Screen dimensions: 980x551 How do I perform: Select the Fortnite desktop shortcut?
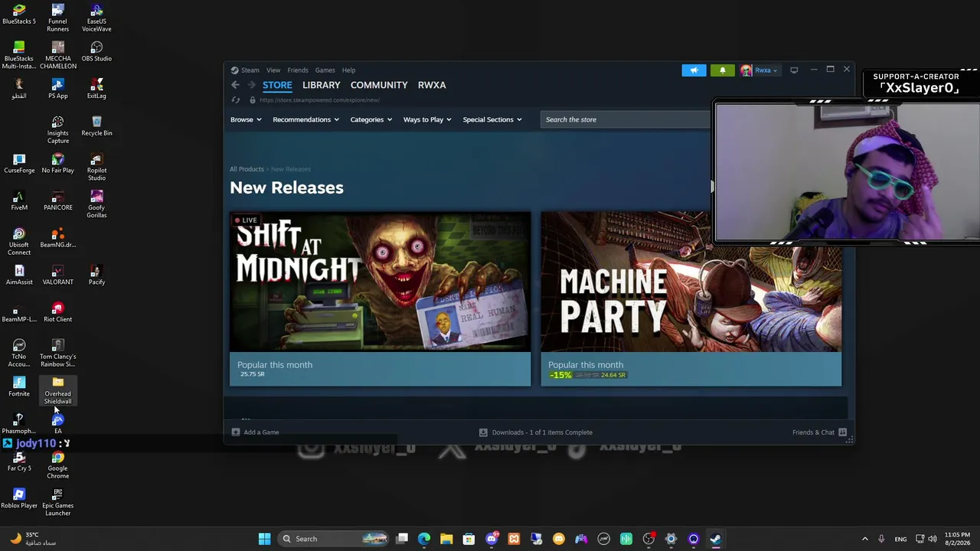click(19, 386)
